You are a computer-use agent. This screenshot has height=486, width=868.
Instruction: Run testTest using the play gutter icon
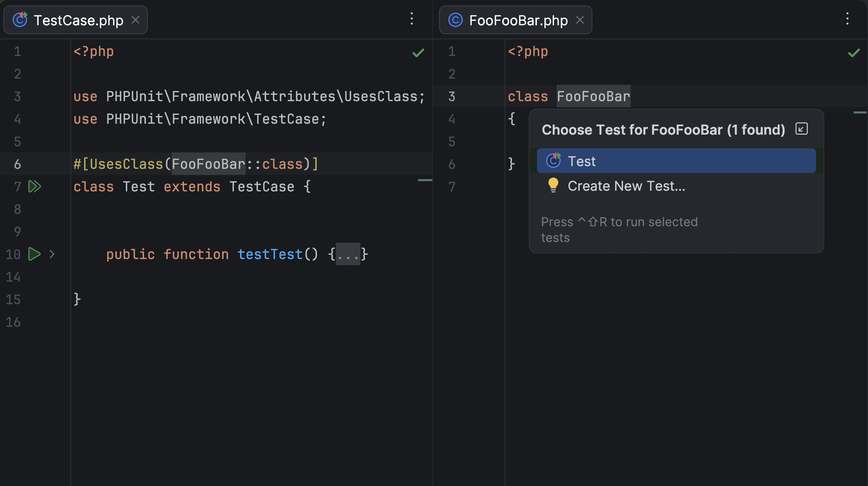[x=34, y=254]
